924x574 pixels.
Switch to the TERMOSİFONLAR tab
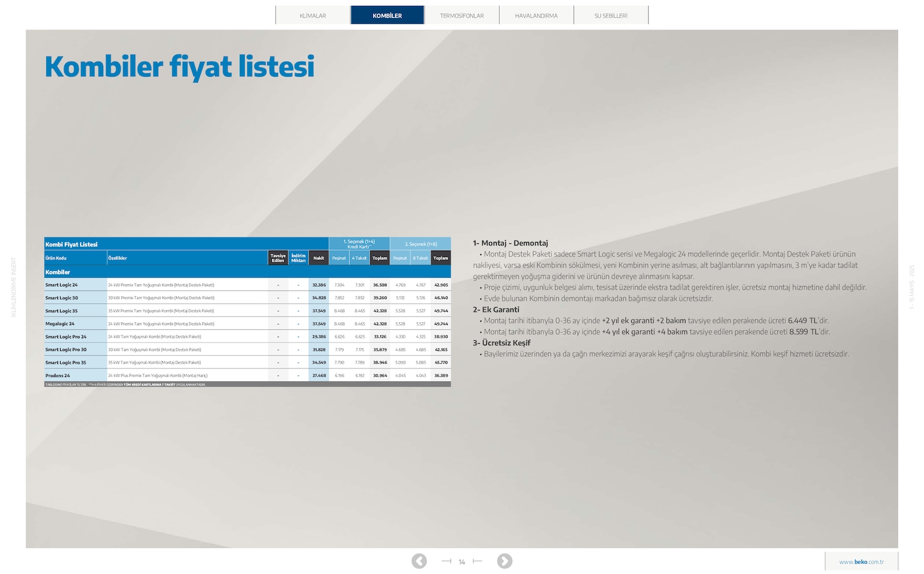(x=462, y=16)
